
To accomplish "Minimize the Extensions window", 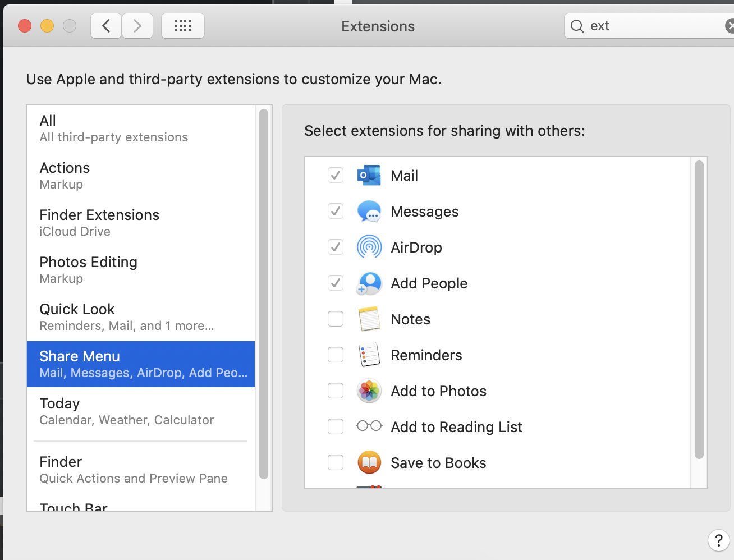I will 47,26.
